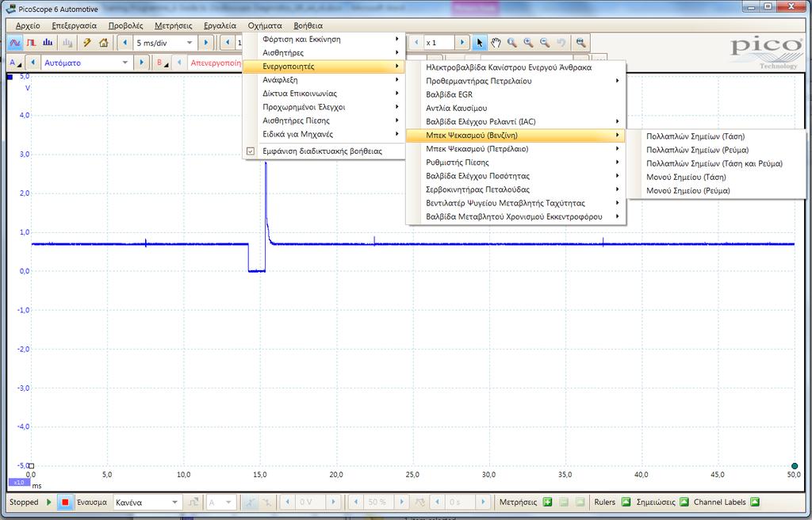This screenshot has height=520, width=812.
Task: Select Πολλαπλών Σημείων (Τάση και Ρεύμα)
Action: point(717,163)
